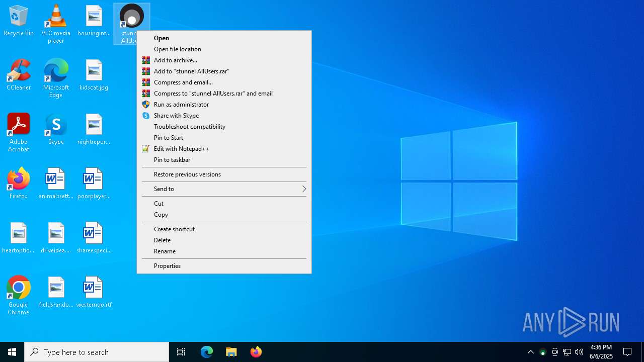Launch Edge from the taskbar

207,352
